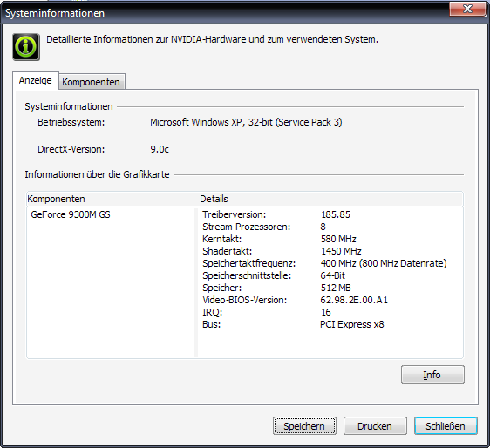490x448 pixels.
Task: Click the Speichertaktfrequenz label
Action: point(249,263)
